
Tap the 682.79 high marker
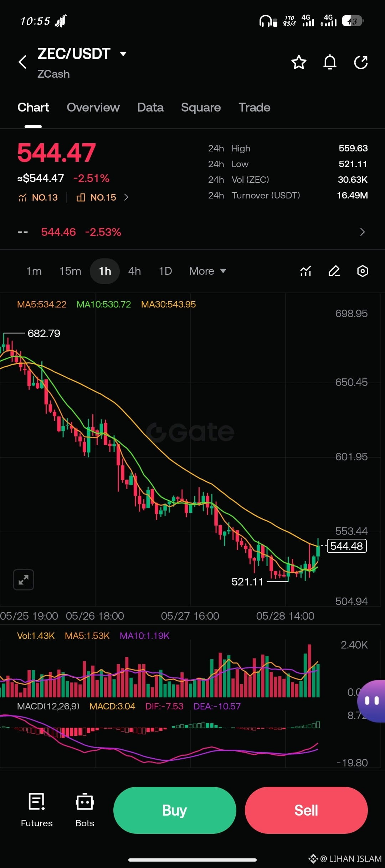[44, 334]
